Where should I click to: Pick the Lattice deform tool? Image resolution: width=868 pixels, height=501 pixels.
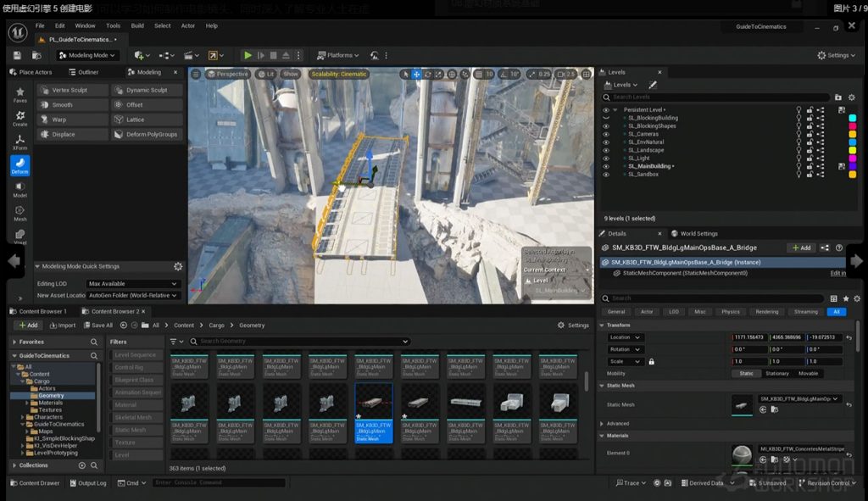tap(147, 120)
